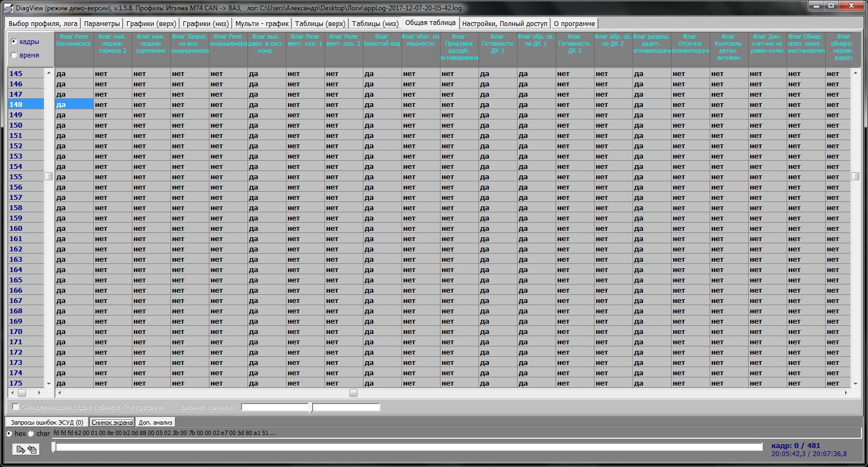Click the "ширина колонок" column width slider
Viewport: 868px width, 467px height.
pos(310,407)
